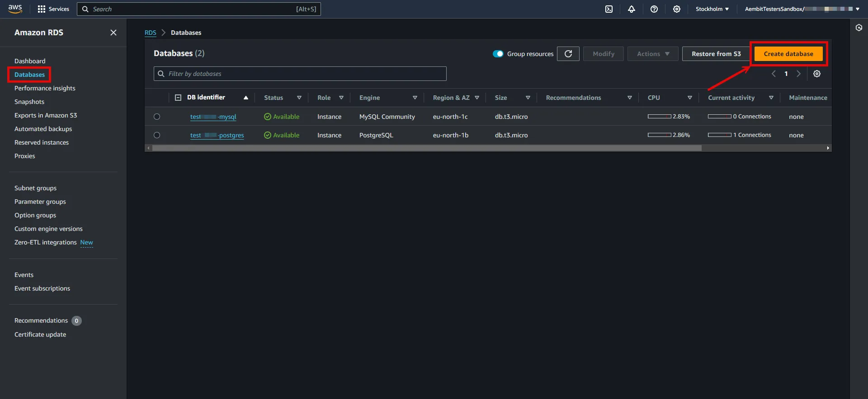Close the Amazon RDS sidebar
Viewport: 868px width, 399px height.
point(113,33)
